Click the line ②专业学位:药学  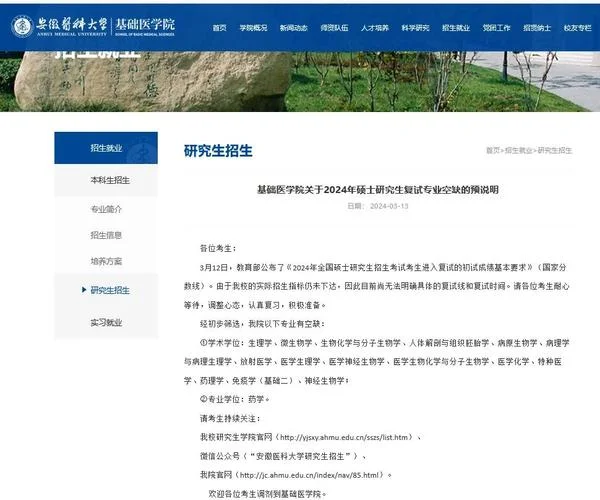pyautogui.click(x=235, y=399)
